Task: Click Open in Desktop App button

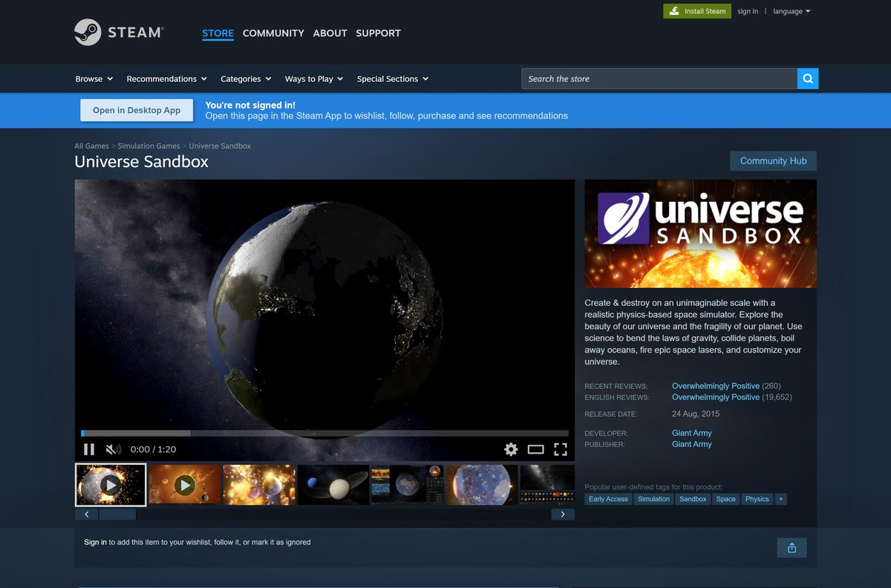Action: coord(137,110)
